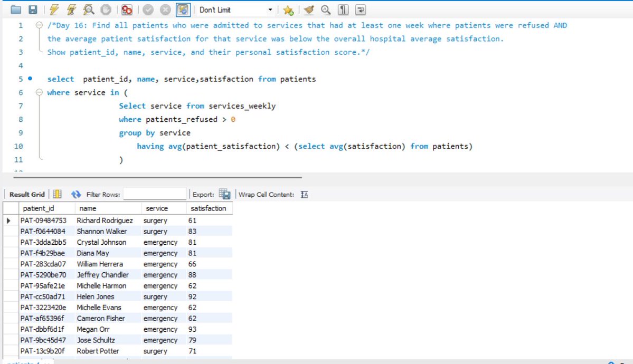Select the service cell in Richard Rodriguez row
The width and height of the screenshot is (633, 364).
tap(164, 221)
